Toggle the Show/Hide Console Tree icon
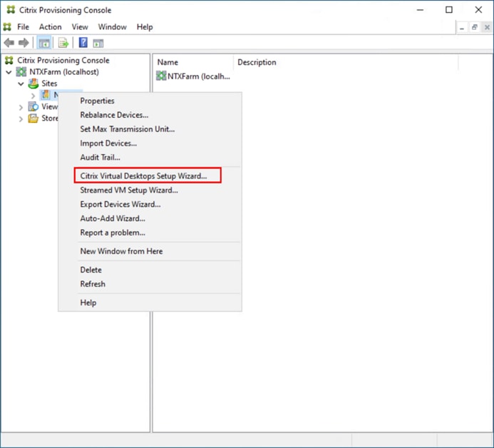 (x=43, y=43)
